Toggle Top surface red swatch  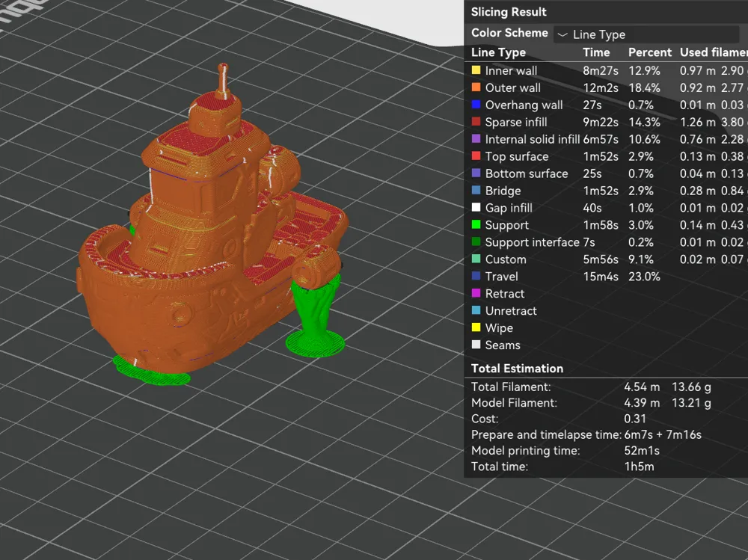pyautogui.click(x=476, y=156)
